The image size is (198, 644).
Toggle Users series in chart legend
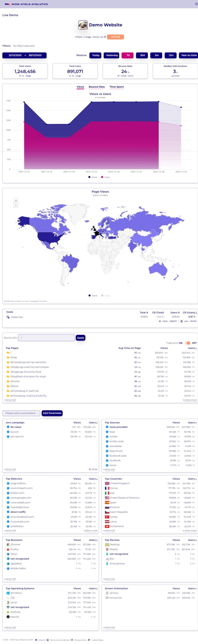click(x=105, y=177)
